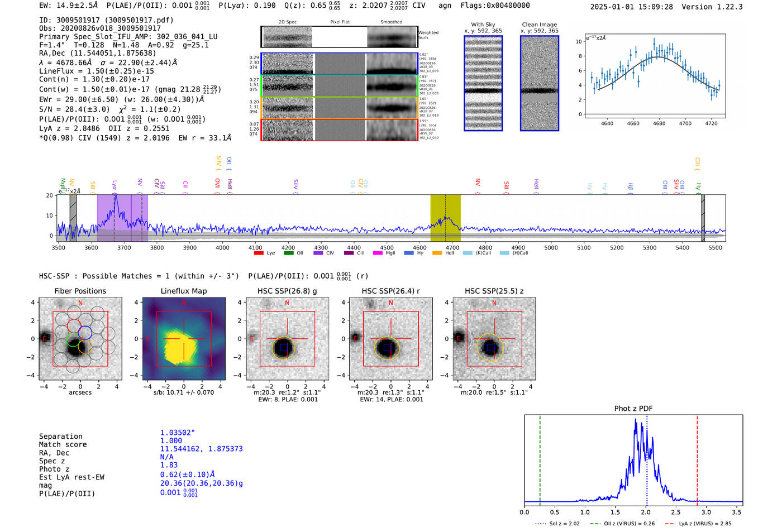Click the 'agn' classification label in header
782x532 pixels.
pos(445,6)
